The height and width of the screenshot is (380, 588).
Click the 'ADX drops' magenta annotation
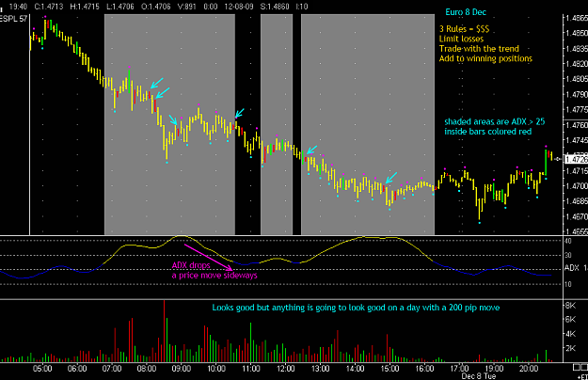[x=191, y=265]
